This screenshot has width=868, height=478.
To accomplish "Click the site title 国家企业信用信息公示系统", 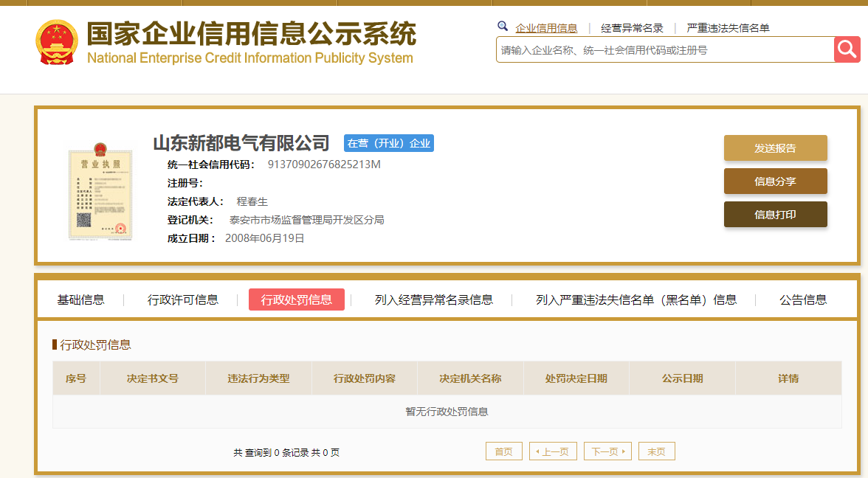I will pos(251,34).
